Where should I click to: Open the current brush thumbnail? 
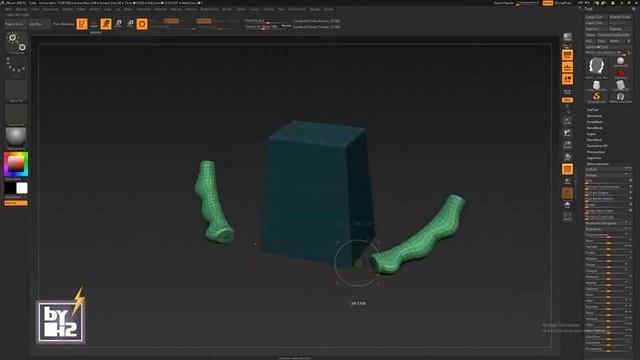tap(16, 43)
